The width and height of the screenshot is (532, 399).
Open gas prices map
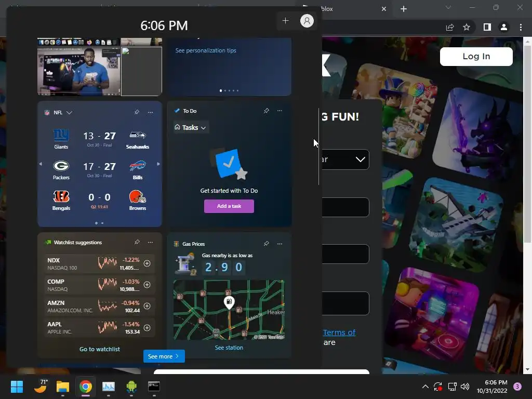click(229, 310)
